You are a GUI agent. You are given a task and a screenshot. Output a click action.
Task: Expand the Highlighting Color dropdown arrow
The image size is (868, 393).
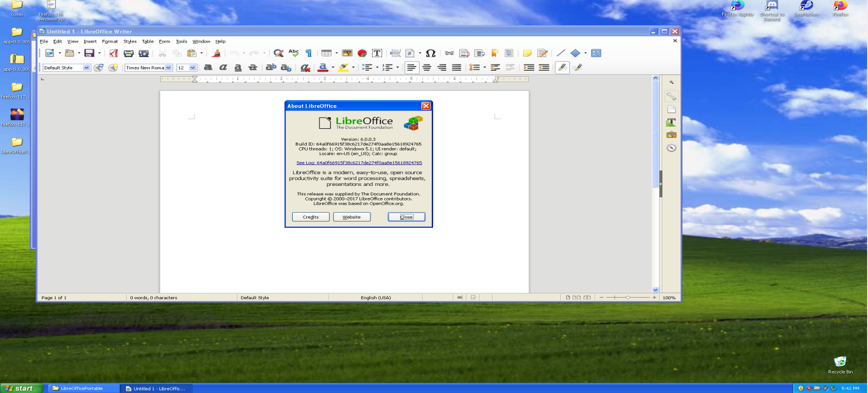pyautogui.click(x=353, y=68)
